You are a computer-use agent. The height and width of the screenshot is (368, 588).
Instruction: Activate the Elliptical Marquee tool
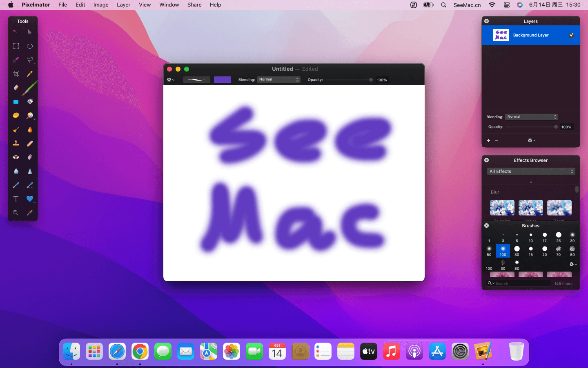tap(30, 46)
